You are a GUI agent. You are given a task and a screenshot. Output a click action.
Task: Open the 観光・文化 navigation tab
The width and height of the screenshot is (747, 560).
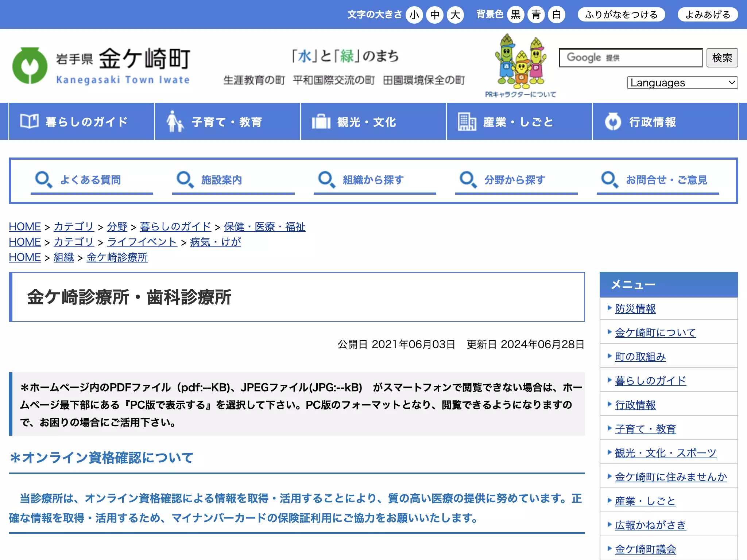(373, 121)
